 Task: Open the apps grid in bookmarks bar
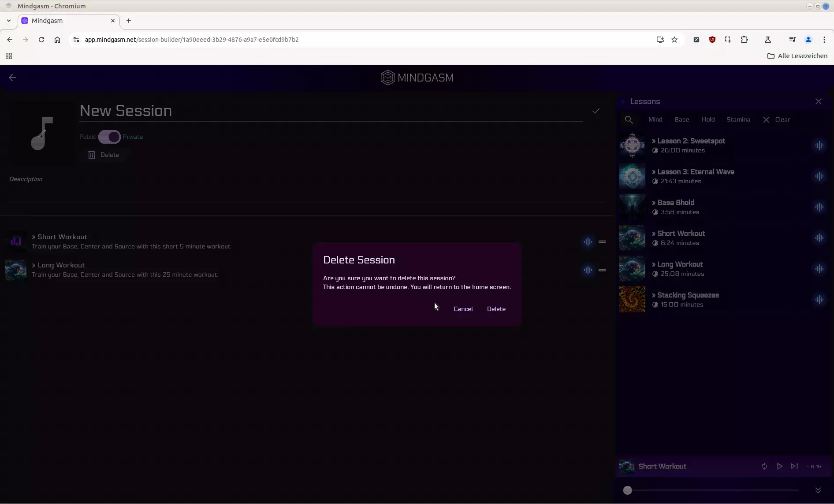(9, 56)
